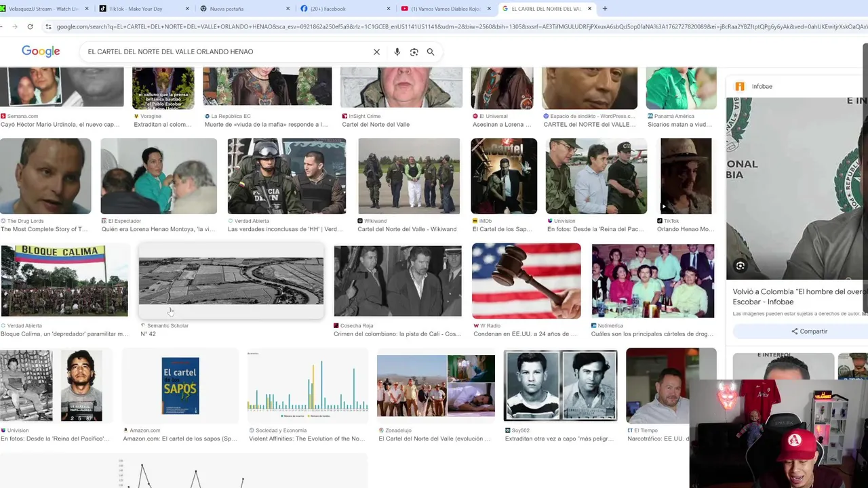Viewport: 868px width, 488px height.
Task: Open Infobae article title link
Action: point(800,297)
